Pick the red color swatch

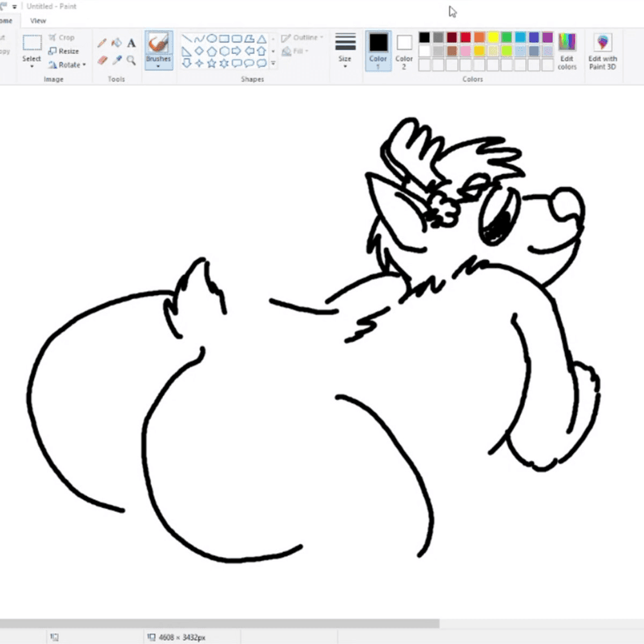pyautogui.click(x=466, y=37)
